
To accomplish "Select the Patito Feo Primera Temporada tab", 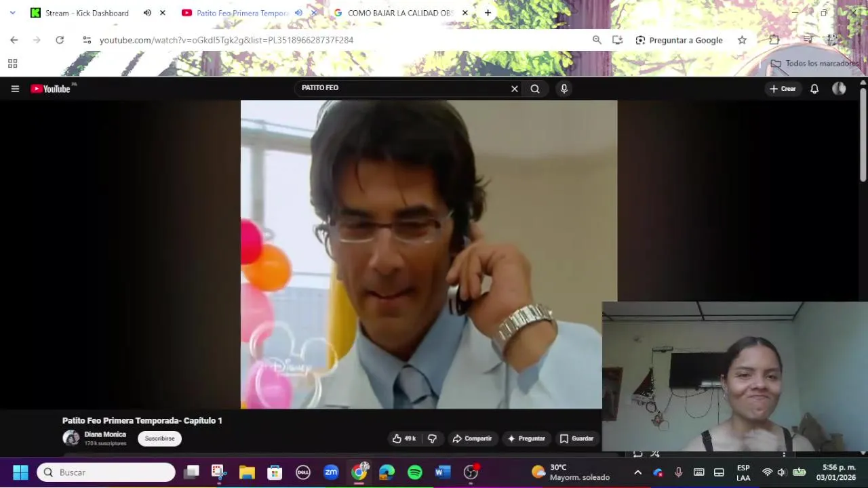I will click(x=243, y=13).
